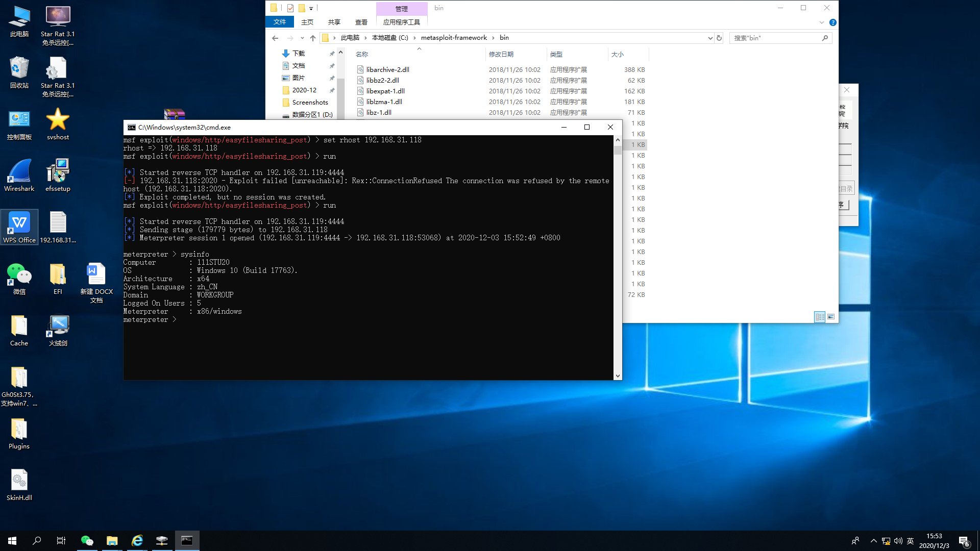Toggle the details view button in Explorer
The image size is (980, 551).
pyautogui.click(x=819, y=317)
